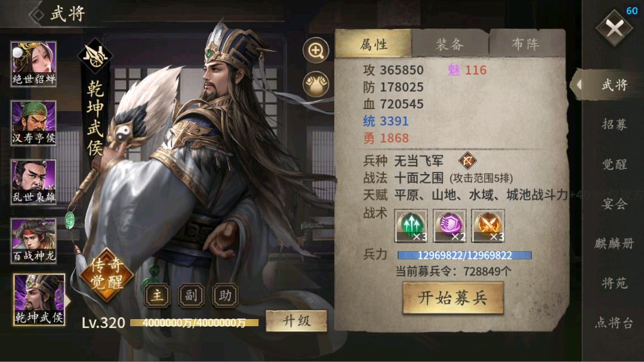Open 招募 in the right menu
Viewport: 644px width, 362px height.
[614, 125]
